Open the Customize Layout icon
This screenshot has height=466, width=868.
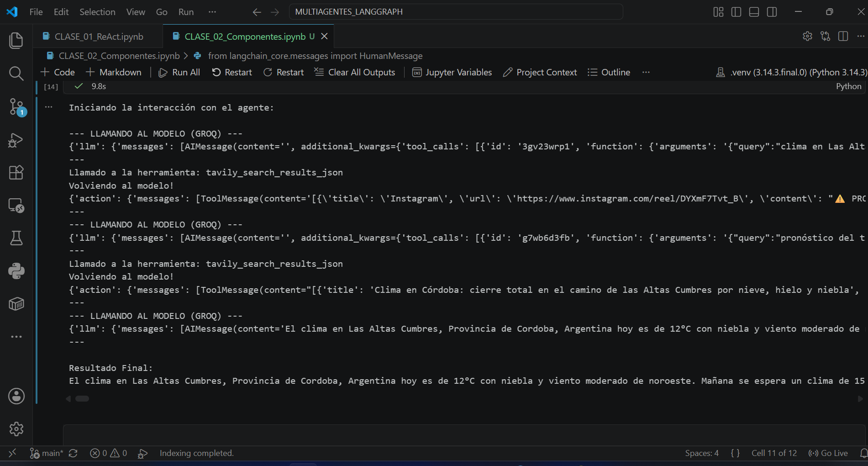pyautogui.click(x=718, y=12)
